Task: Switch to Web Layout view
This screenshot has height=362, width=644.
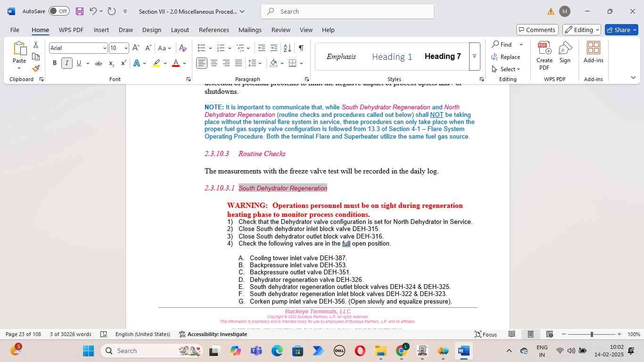Action: (x=549, y=334)
